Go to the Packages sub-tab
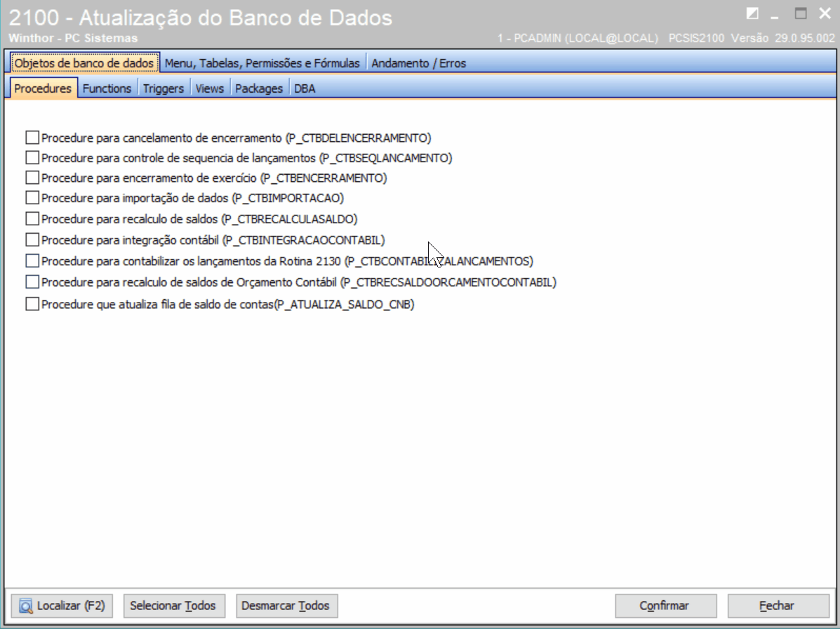 (x=259, y=88)
